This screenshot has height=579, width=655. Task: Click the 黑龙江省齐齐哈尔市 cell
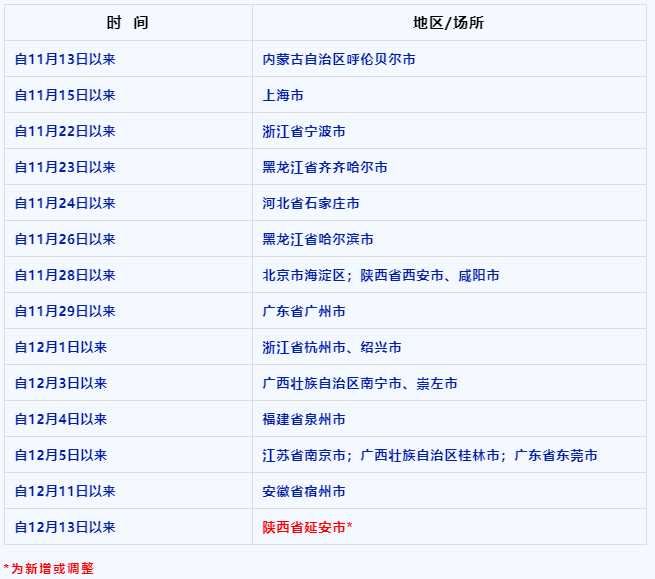tap(449, 167)
